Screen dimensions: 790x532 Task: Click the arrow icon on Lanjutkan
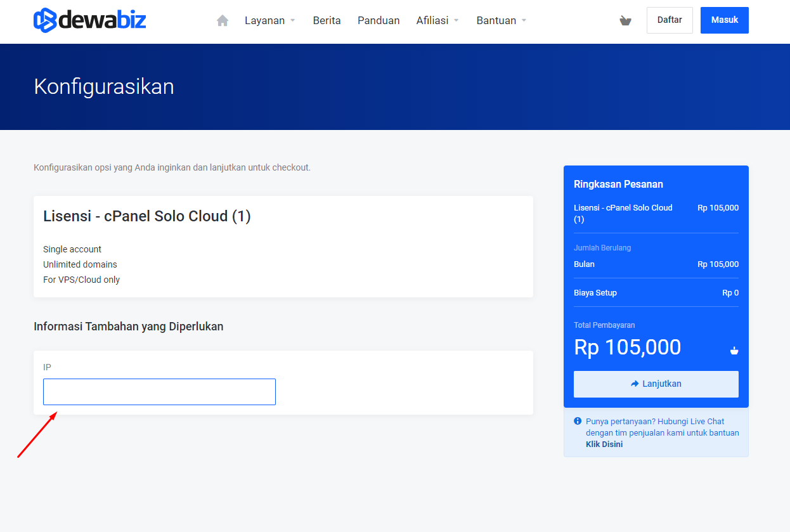(x=635, y=384)
